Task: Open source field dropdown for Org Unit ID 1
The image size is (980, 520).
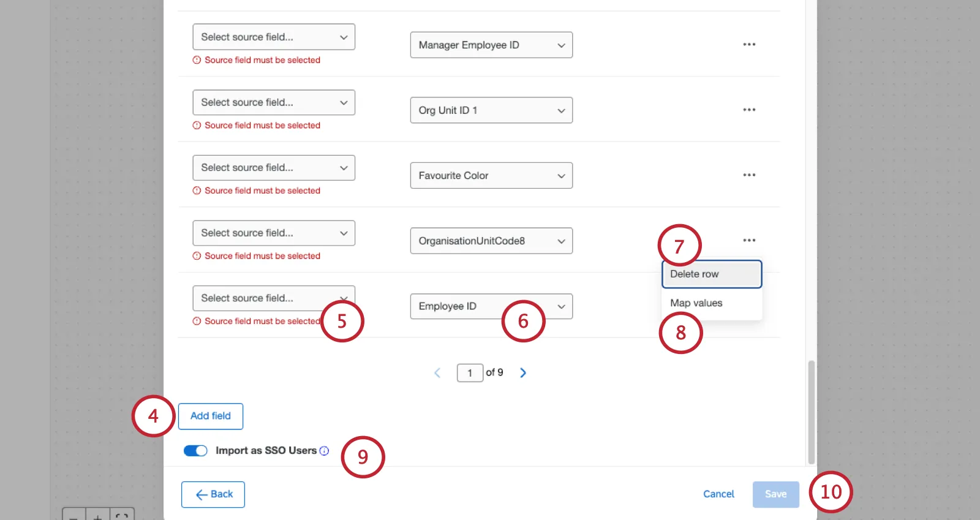Action: (x=274, y=102)
